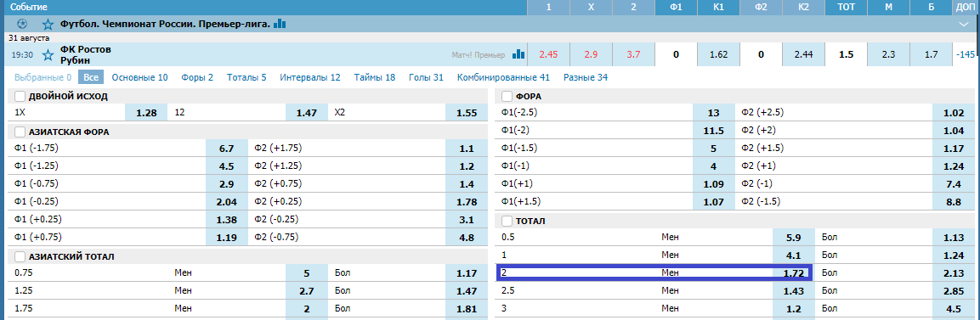This screenshot has height=320, width=980.
Task: Choose total 2.5 over at 2.85
Action: (x=953, y=290)
